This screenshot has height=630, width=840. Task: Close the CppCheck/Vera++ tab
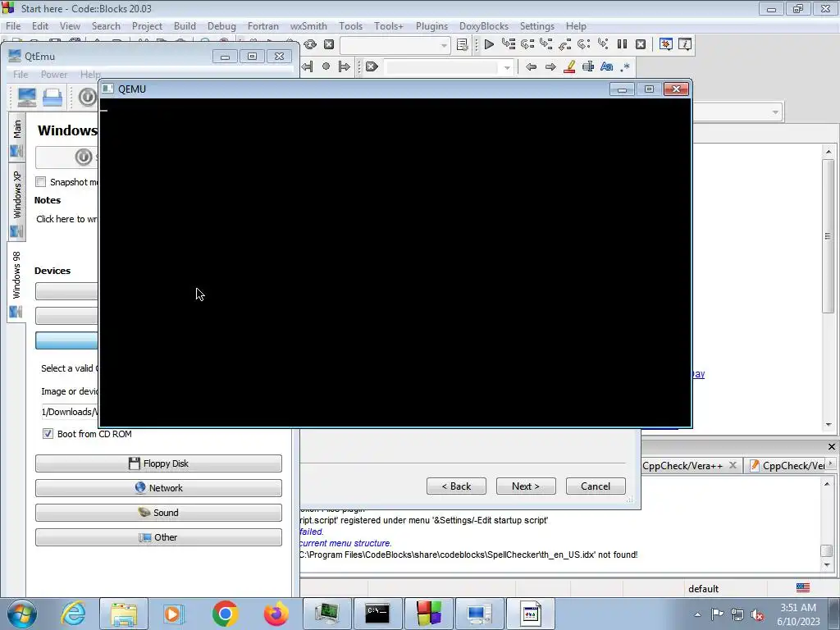click(x=733, y=465)
